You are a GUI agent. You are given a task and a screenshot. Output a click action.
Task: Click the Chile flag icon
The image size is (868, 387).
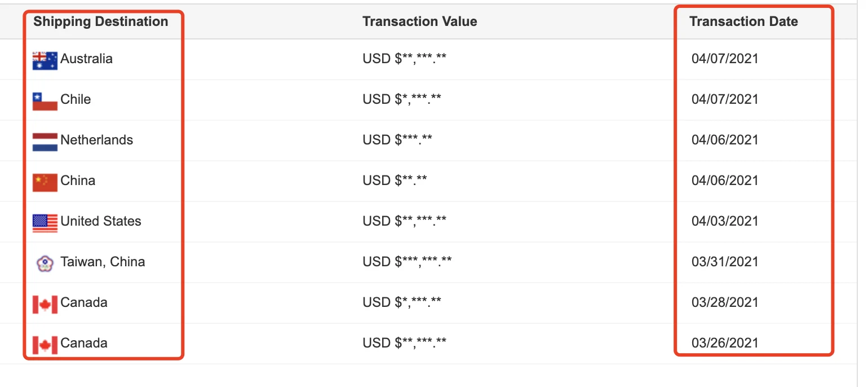pos(45,100)
